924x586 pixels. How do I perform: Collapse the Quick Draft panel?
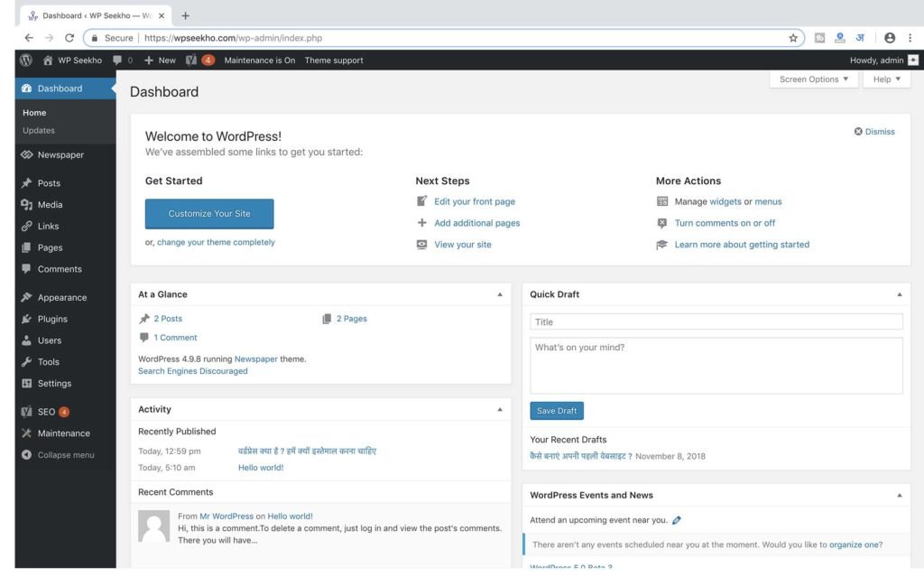click(900, 294)
